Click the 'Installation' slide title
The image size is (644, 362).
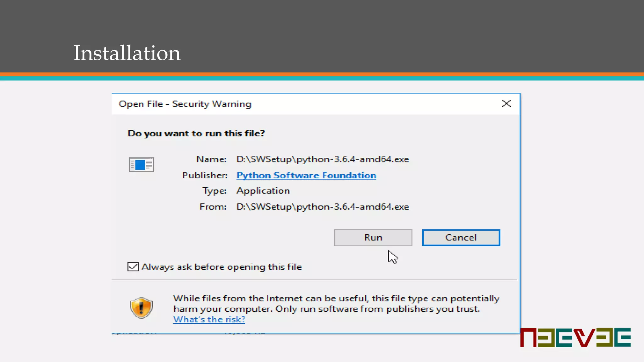pyautogui.click(x=127, y=53)
